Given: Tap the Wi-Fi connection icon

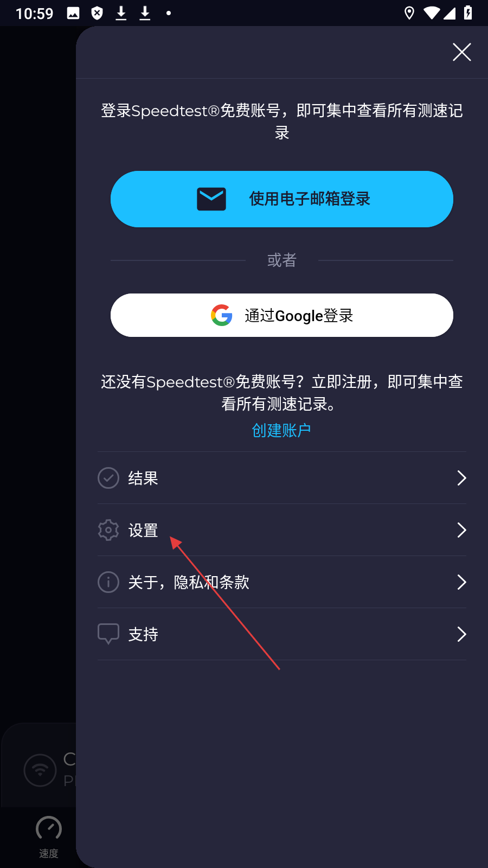Looking at the screenshot, I should click(40, 770).
